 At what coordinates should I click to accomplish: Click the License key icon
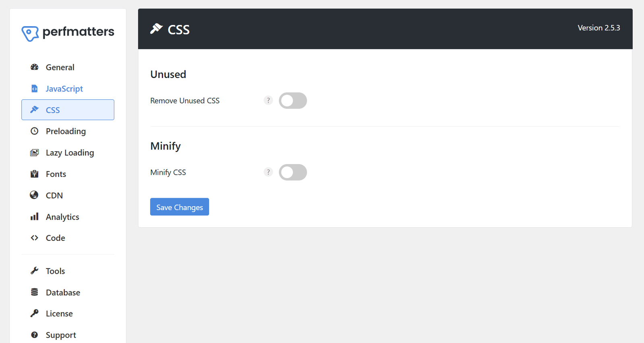pyautogui.click(x=35, y=313)
